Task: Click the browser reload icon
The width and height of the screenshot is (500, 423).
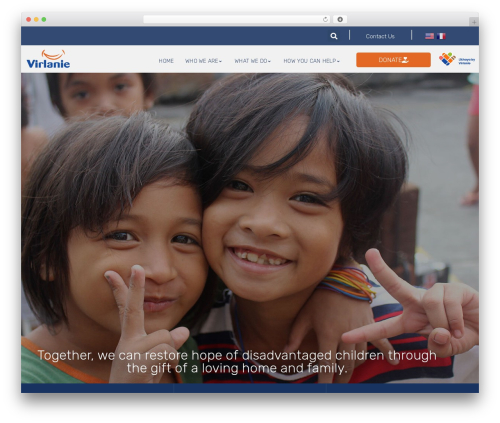Action: (x=325, y=19)
